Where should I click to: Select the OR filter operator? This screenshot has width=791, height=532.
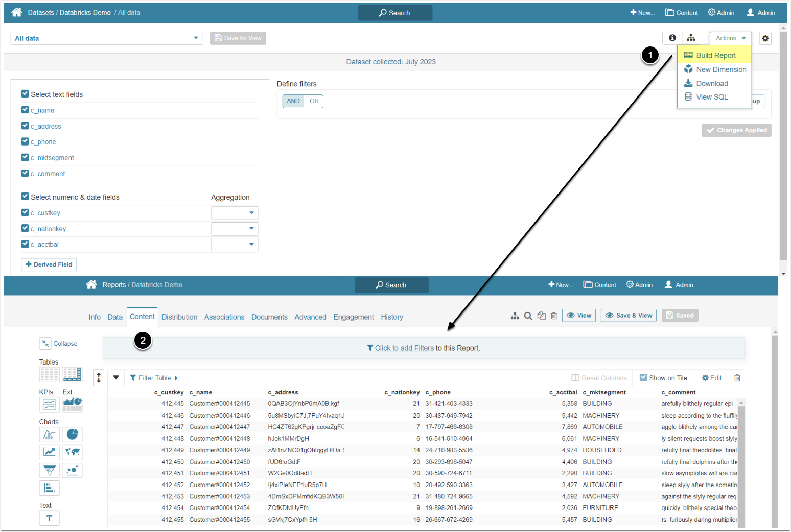314,101
